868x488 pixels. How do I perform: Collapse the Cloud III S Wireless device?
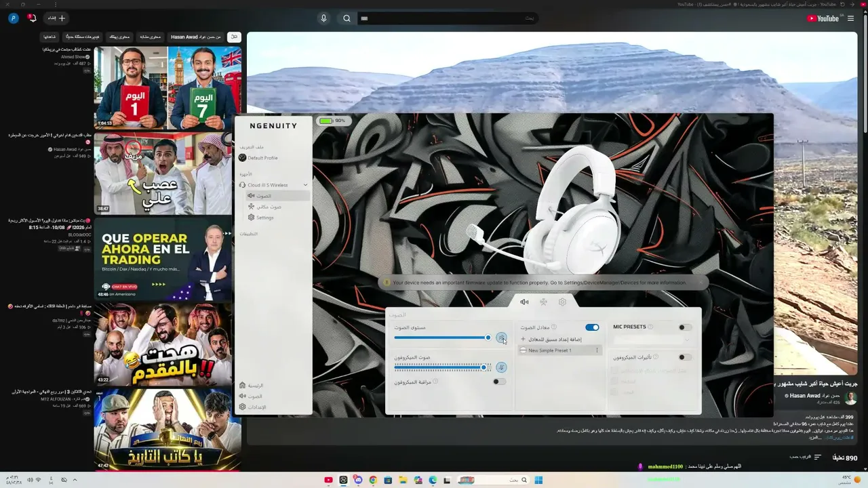point(305,185)
